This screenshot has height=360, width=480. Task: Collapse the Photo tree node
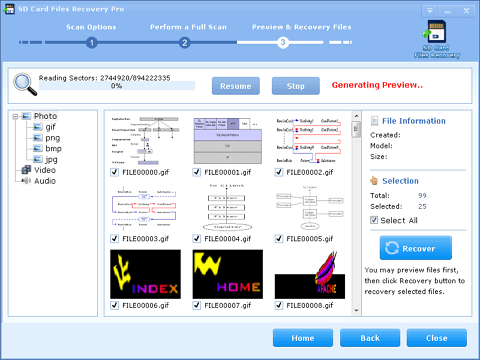(x=15, y=117)
